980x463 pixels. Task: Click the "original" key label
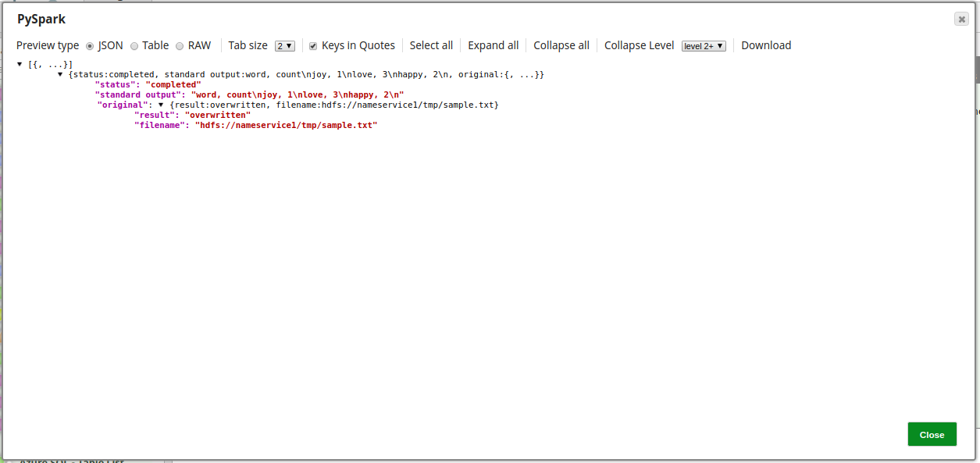coord(123,105)
